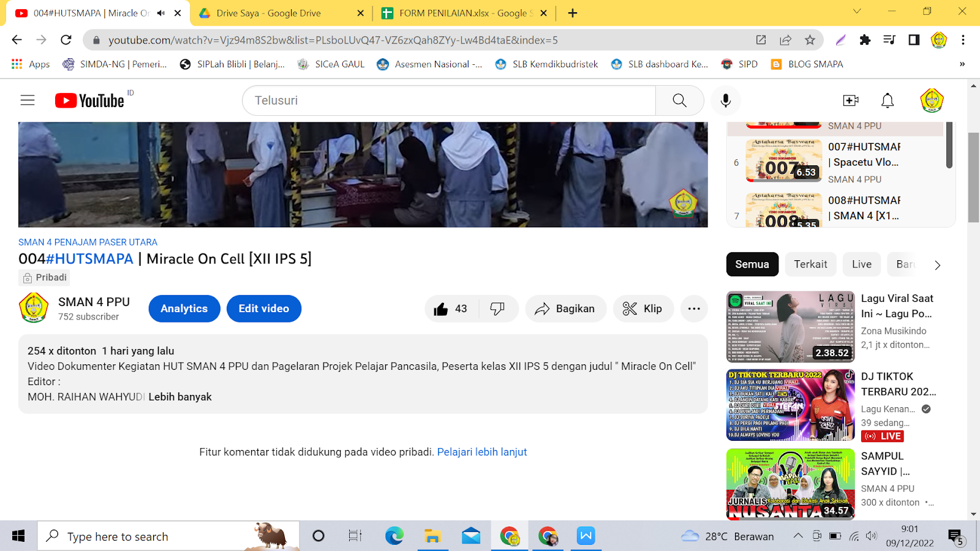This screenshot has height=551, width=980.
Task: Click the page vertical scrollbar
Action: (973, 178)
